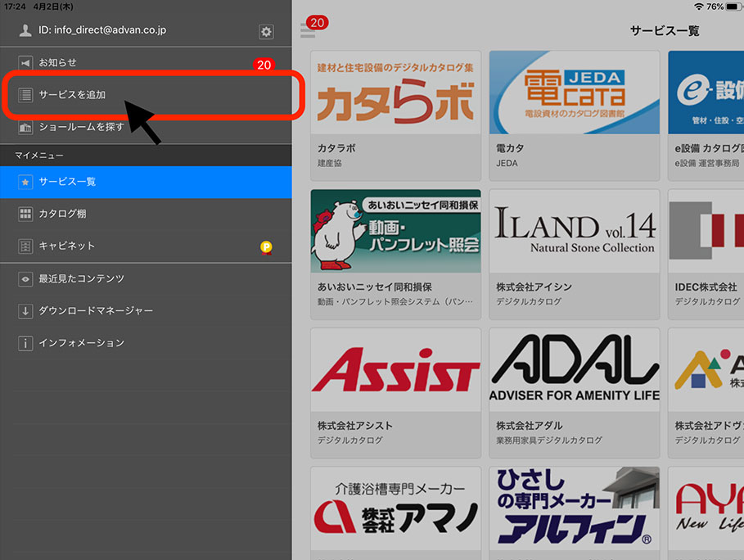Open the あいおいニッセイ同和損保 service card
The height and width of the screenshot is (560, 744).
pos(395,255)
